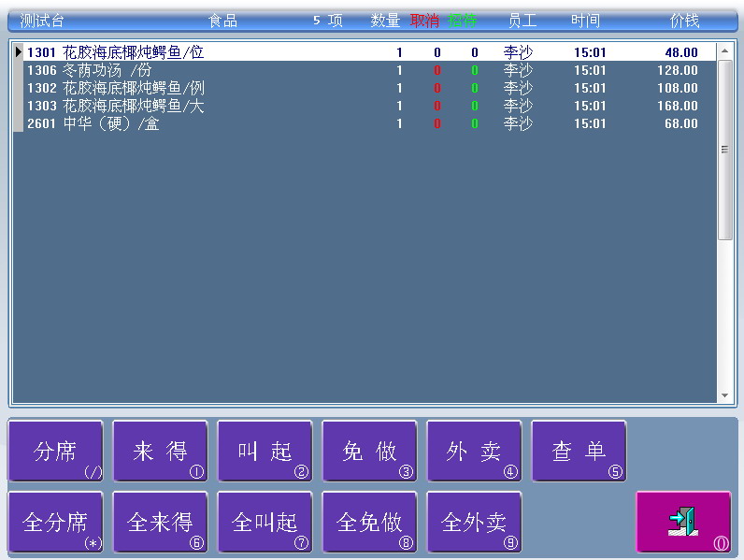This screenshot has width=744, height=560.
Task: Click the scrollbar down arrow
Action: (x=724, y=396)
